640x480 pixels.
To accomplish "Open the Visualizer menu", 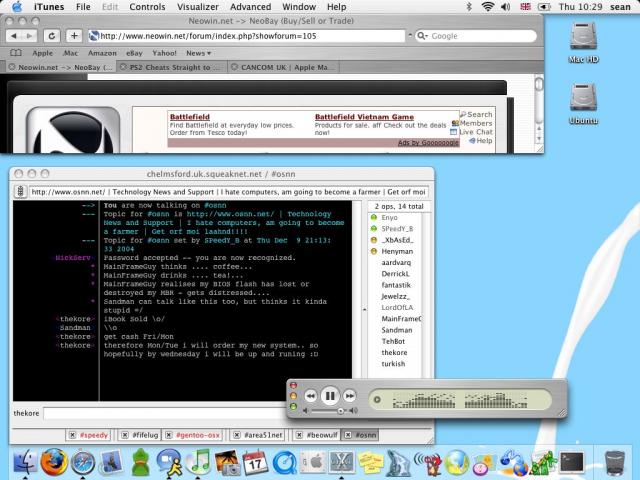I will coord(198,7).
